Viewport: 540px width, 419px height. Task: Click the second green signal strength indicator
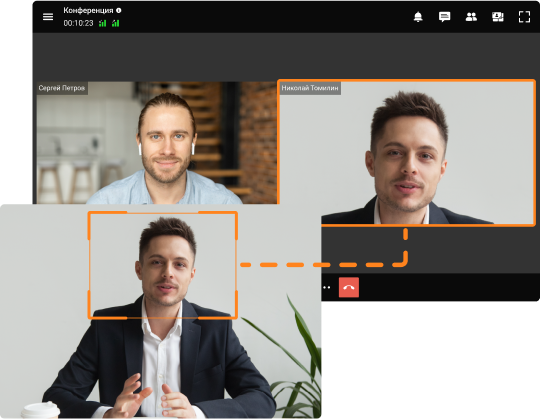click(116, 23)
